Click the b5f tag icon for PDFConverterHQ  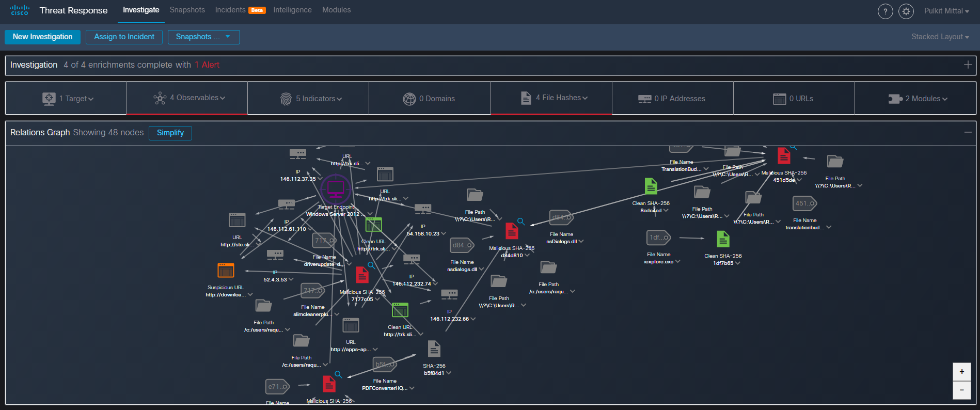pos(385,364)
